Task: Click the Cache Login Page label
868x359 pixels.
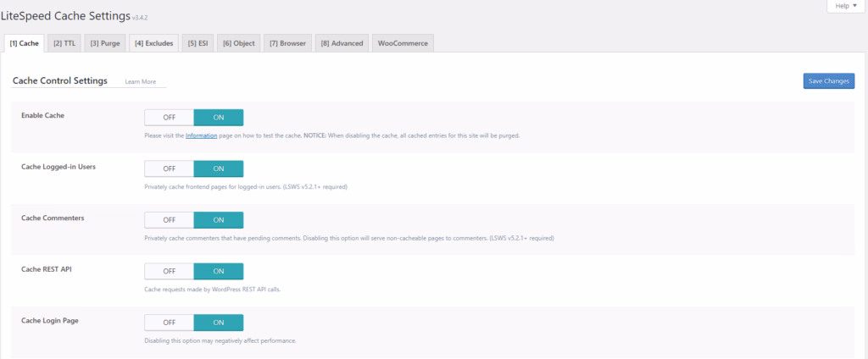Action: 49,320
